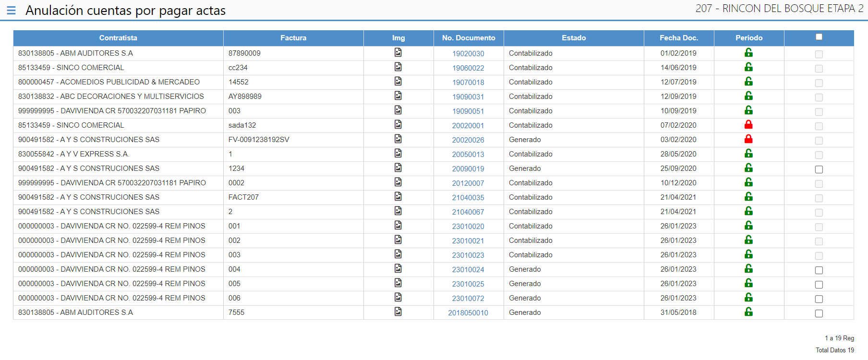Click green padlock for document 20090019
This screenshot has width=868, height=360.
click(x=748, y=168)
